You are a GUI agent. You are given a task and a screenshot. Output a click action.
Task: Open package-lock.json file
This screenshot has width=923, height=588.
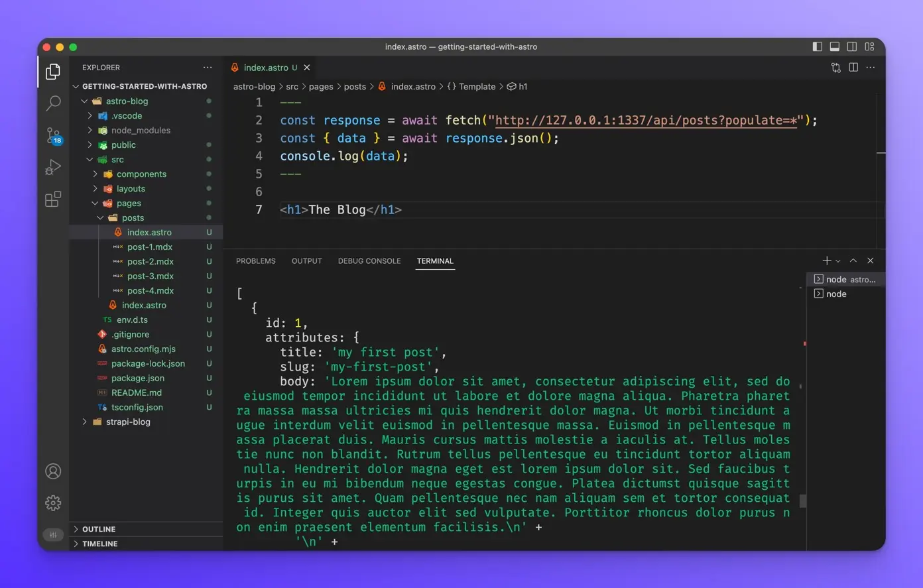[x=148, y=364]
